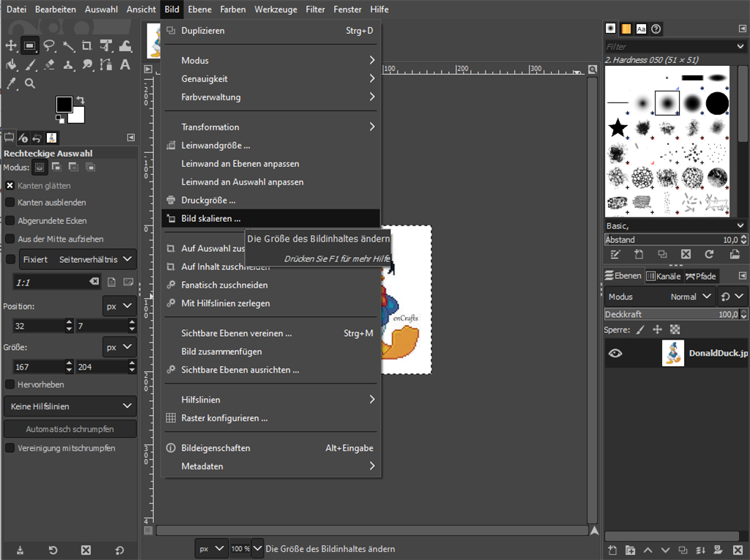
Task: Hide the DonaldDuck layer via eye icon
Action: [615, 353]
